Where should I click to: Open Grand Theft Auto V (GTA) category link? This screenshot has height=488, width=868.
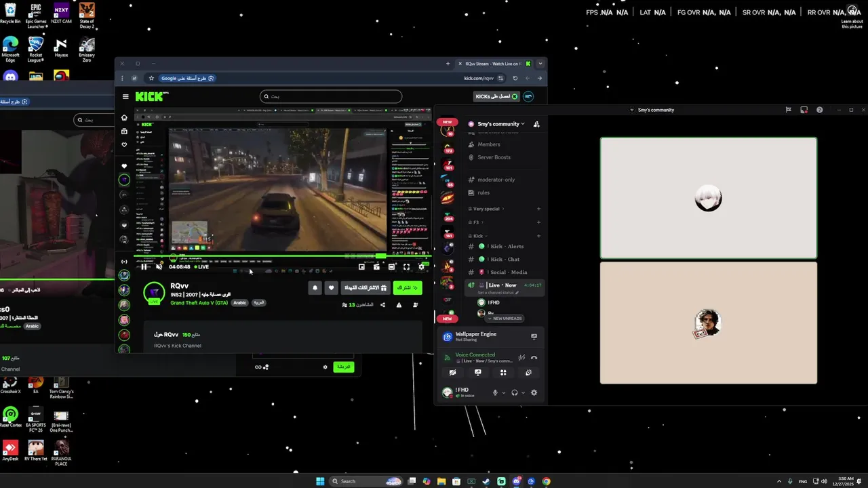200,303
